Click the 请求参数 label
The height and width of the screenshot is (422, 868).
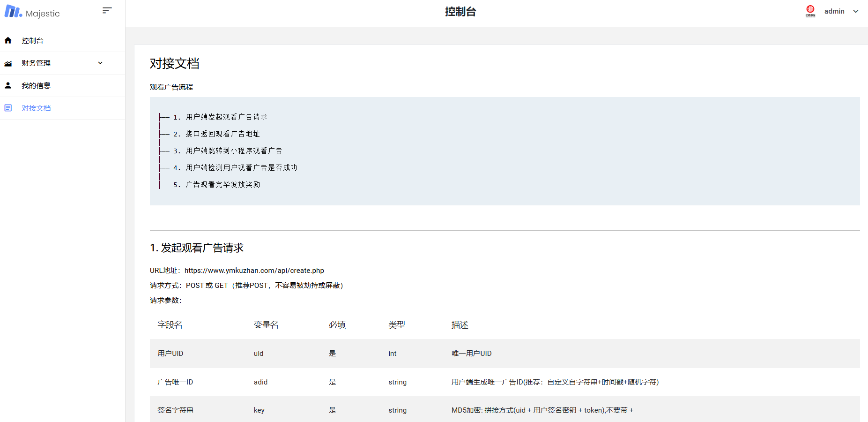point(166,301)
